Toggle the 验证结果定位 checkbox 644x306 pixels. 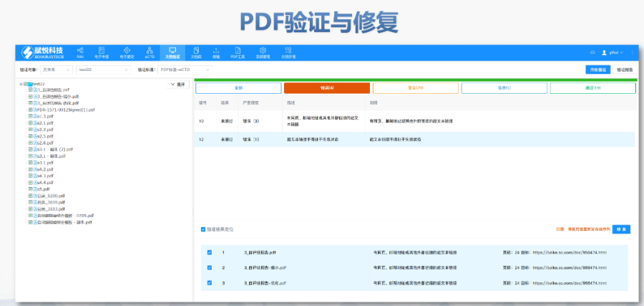203,229
